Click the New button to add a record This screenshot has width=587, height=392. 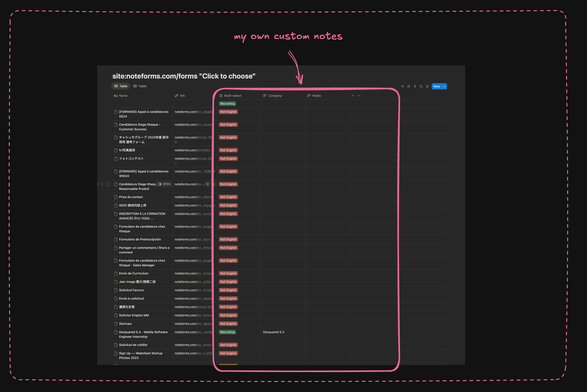(x=436, y=86)
